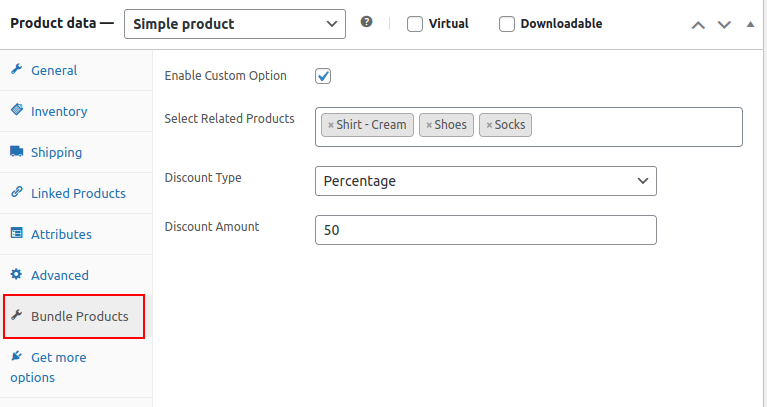Screen dimensions: 767x407
Task: Remove Shoes tag from related products
Action: click(x=429, y=125)
